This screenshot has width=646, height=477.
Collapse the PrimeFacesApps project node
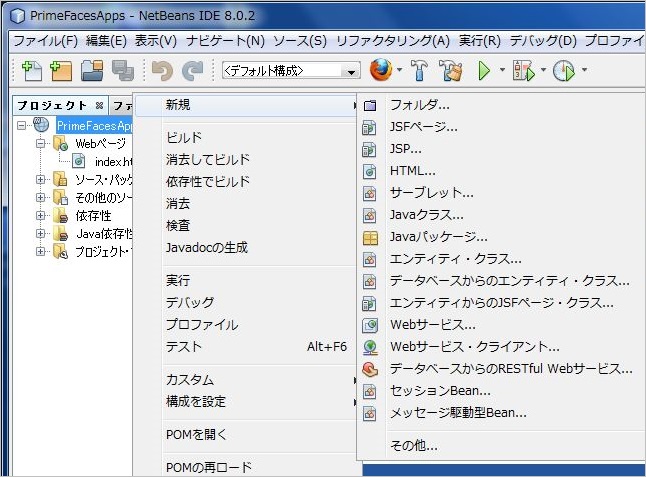(x=21, y=126)
